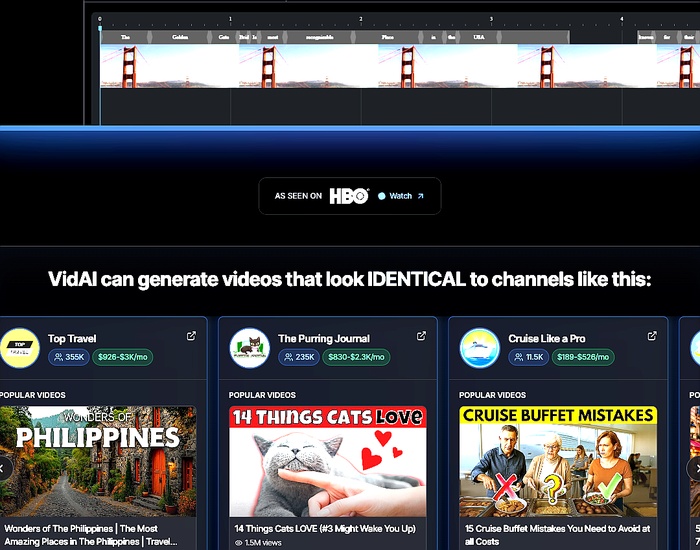Screen dimensions: 700x550
Task: Go to previous channels with left carousel arrow
Action: [4, 468]
